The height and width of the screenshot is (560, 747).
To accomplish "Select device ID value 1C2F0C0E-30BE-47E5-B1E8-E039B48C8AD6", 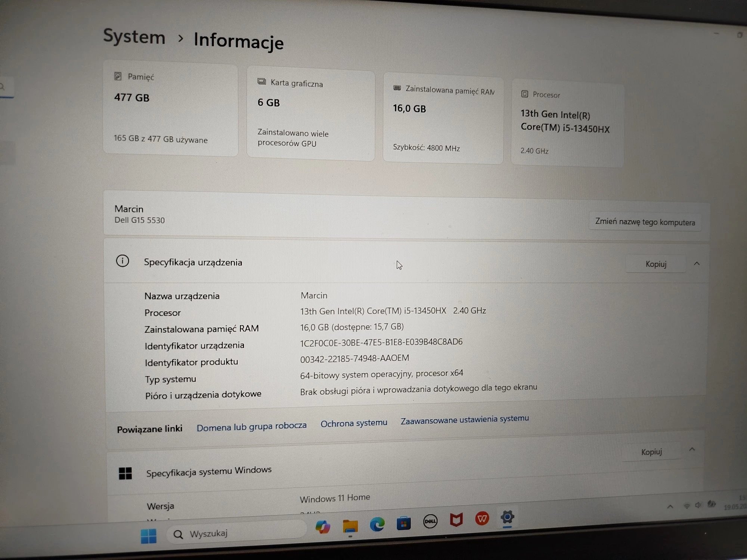I will 381,342.
